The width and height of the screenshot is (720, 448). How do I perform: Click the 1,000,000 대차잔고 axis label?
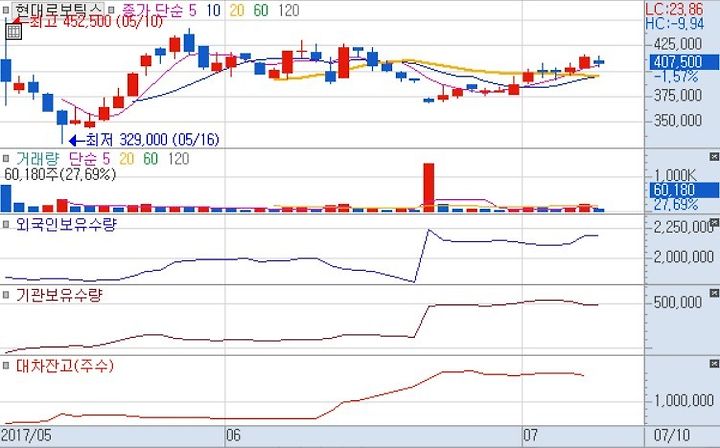point(684,401)
